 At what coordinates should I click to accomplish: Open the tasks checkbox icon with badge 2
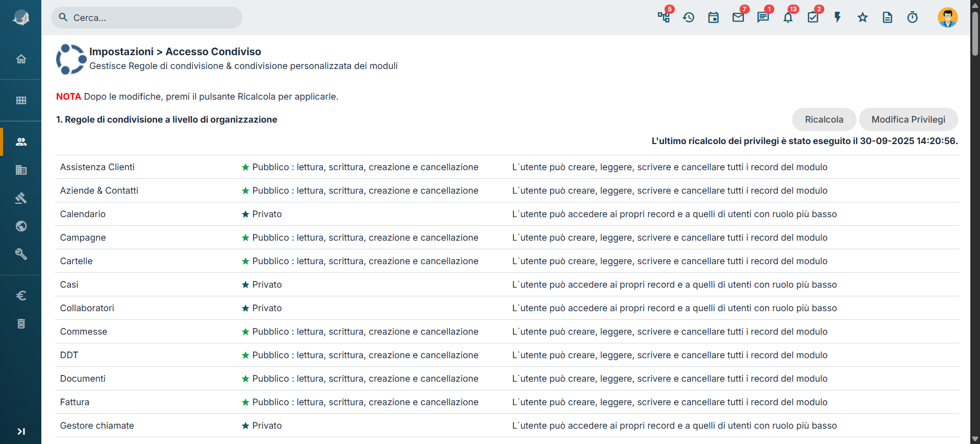coord(813,17)
